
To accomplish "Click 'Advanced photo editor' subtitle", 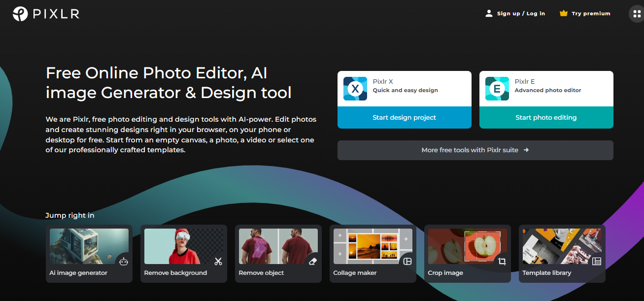I will coord(548,90).
